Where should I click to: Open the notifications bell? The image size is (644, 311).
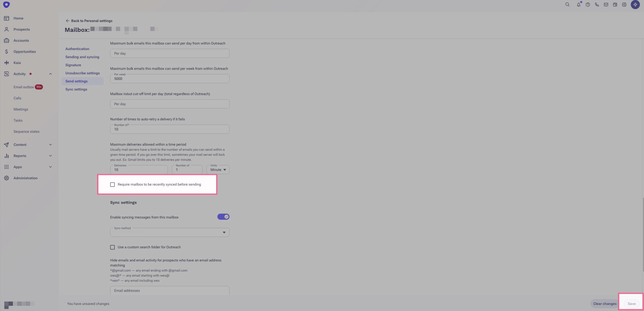(x=579, y=5)
